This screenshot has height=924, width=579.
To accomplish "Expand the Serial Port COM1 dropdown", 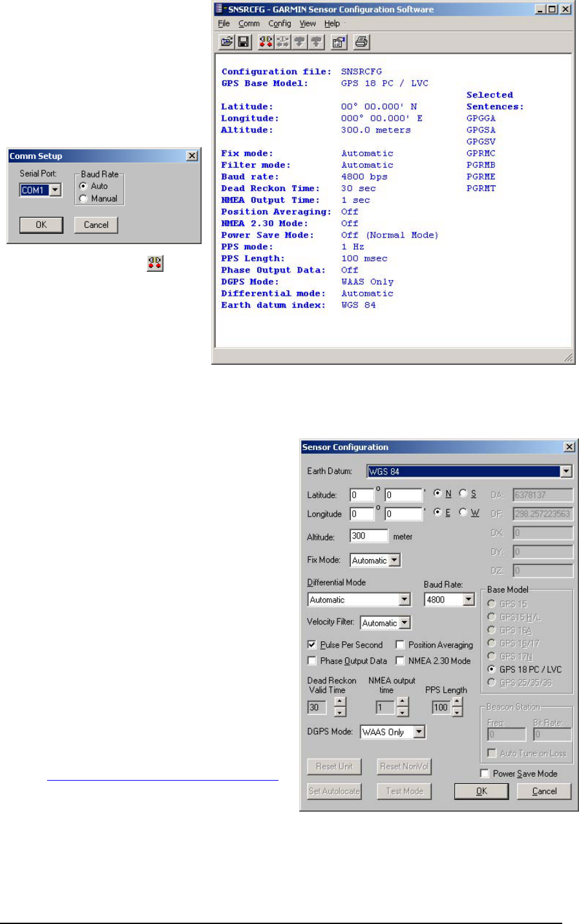I will pos(56,190).
